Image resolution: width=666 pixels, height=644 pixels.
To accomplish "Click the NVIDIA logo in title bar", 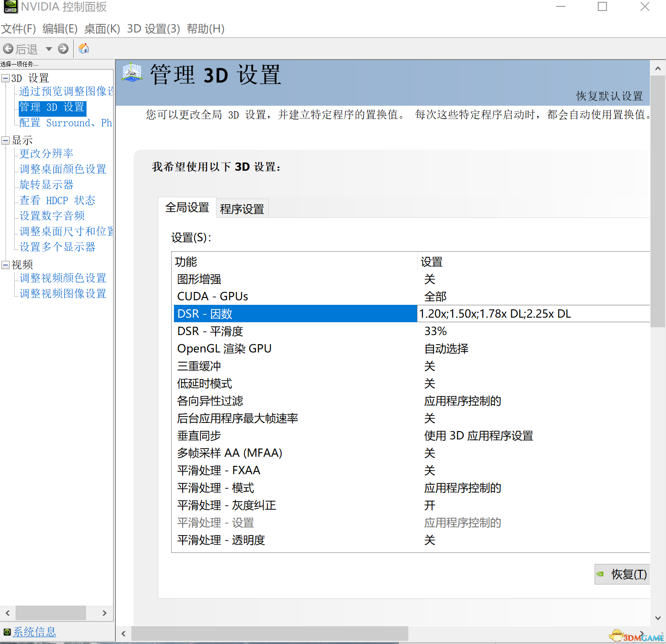I will click(11, 6).
